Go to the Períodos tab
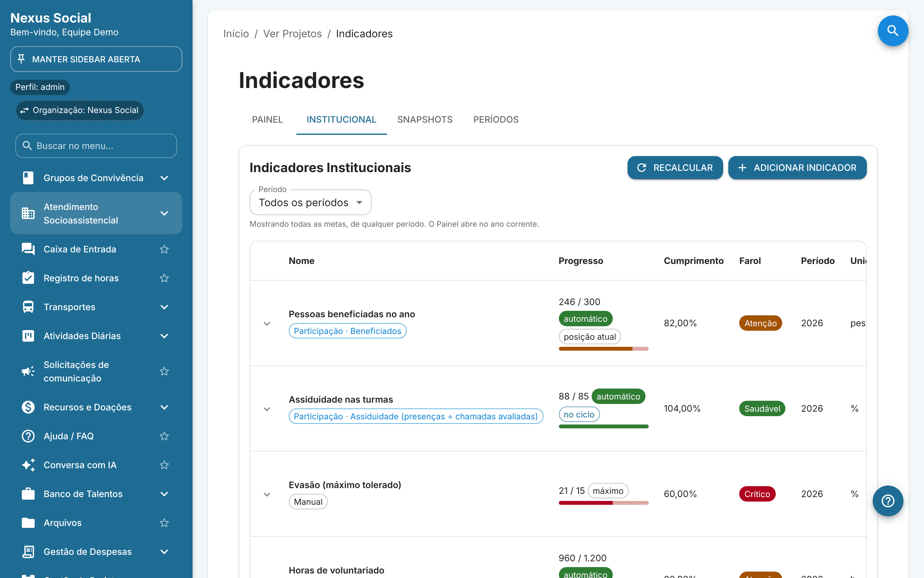 tap(496, 119)
